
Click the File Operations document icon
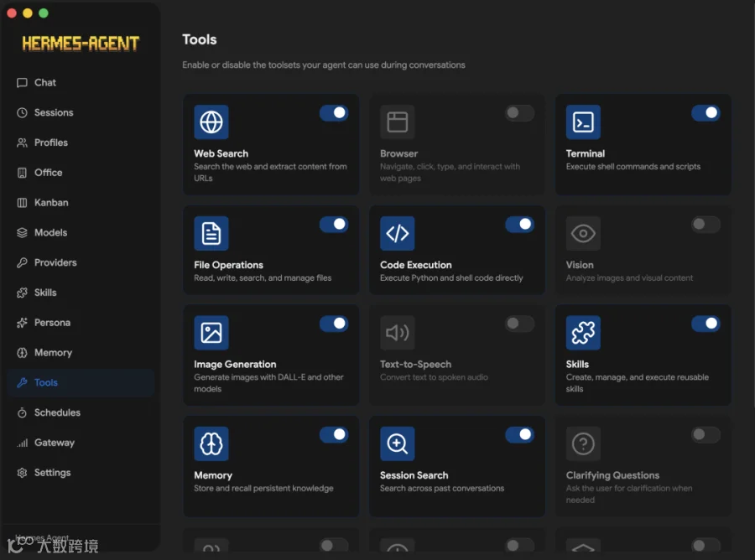point(211,233)
